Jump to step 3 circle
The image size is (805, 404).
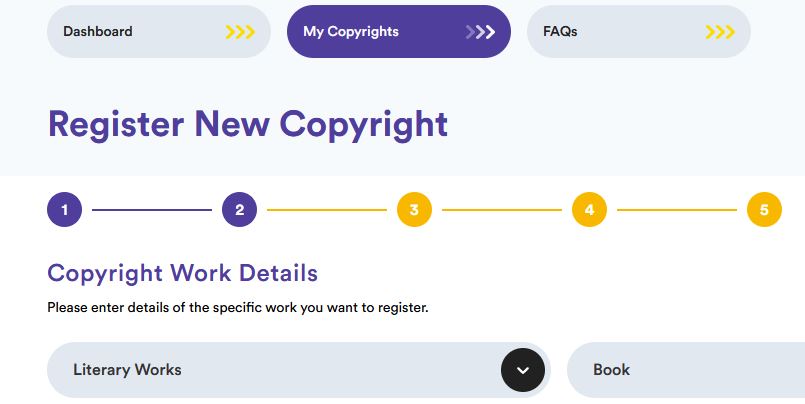click(x=414, y=210)
